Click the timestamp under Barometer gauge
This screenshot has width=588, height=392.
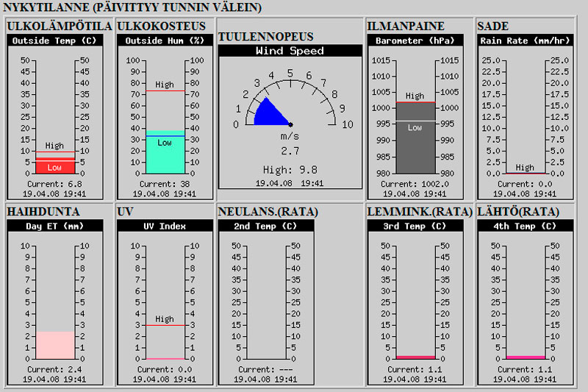pyautogui.click(x=415, y=194)
